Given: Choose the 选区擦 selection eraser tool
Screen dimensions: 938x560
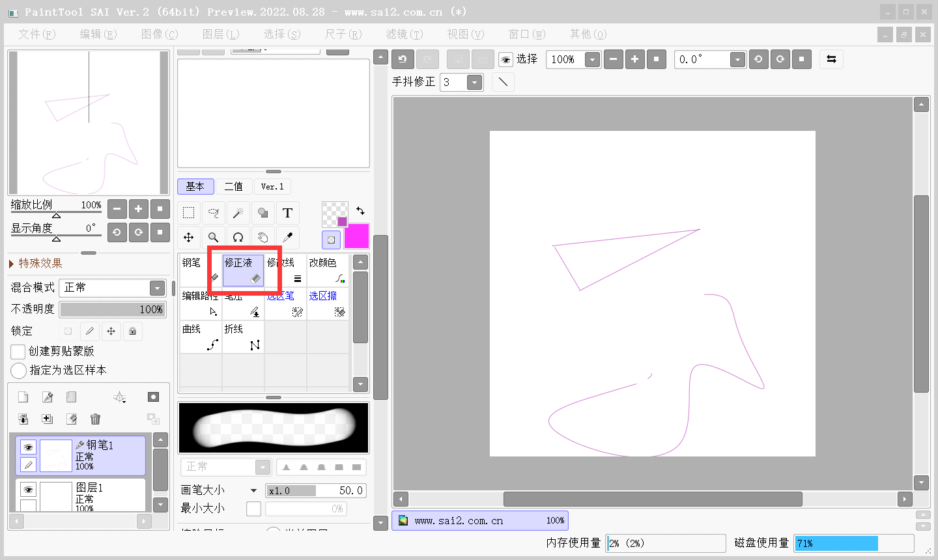Looking at the screenshot, I should point(328,304).
